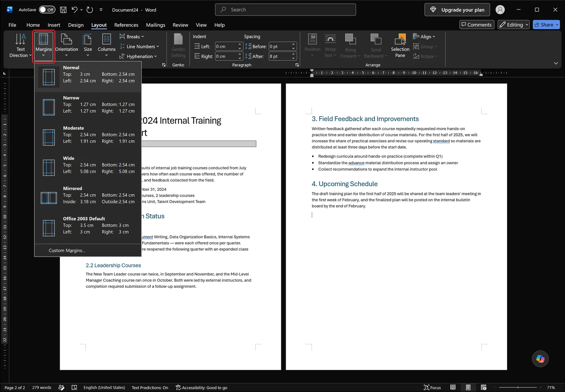Click the English (United States) language status
The height and width of the screenshot is (392, 565).
[104, 388]
